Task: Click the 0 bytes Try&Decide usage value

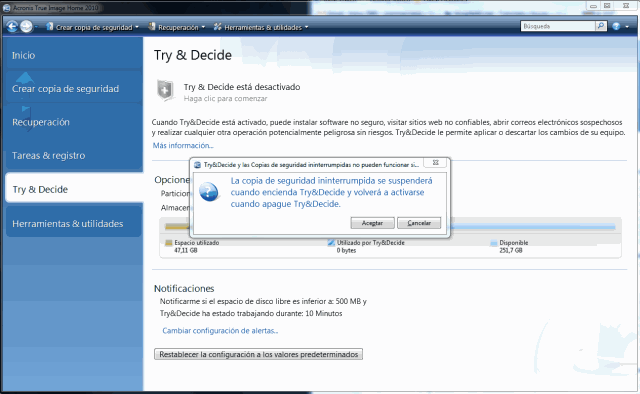Action: click(346, 250)
